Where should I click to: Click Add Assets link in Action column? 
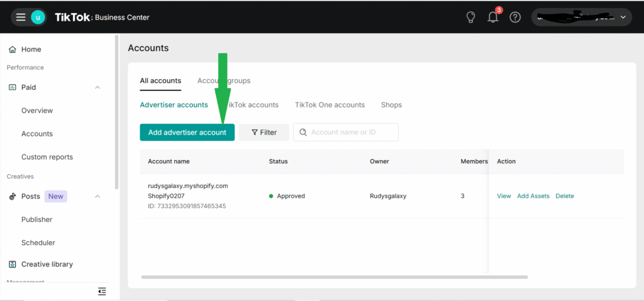click(x=533, y=196)
